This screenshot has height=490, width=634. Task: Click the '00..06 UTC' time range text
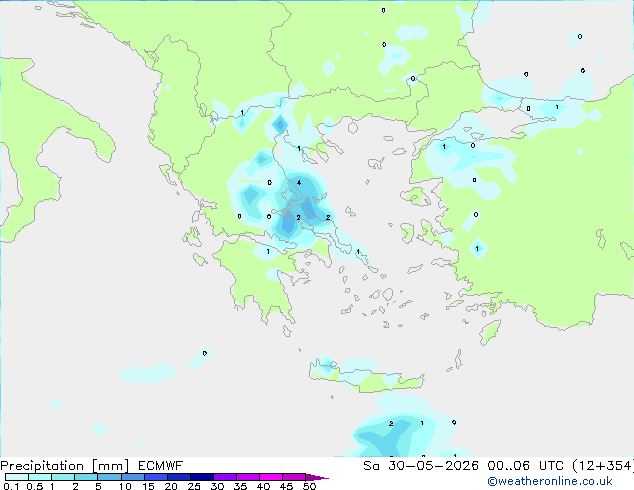tap(525, 466)
